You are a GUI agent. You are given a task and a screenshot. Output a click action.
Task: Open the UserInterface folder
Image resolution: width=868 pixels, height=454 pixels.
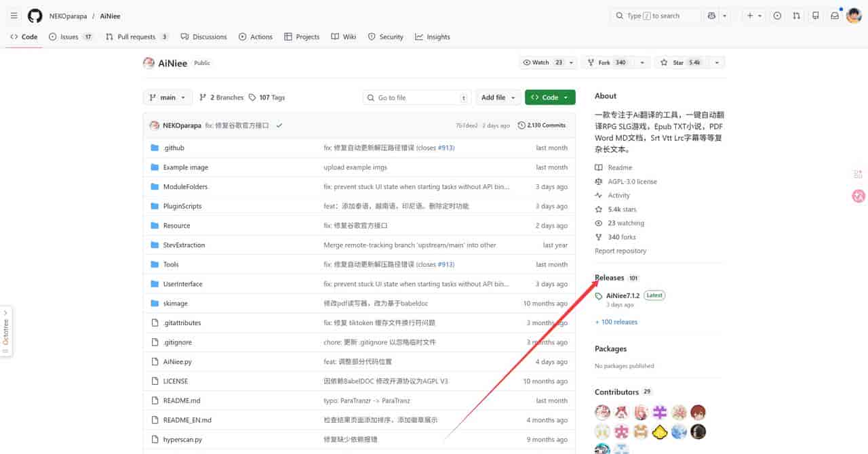pyautogui.click(x=182, y=284)
